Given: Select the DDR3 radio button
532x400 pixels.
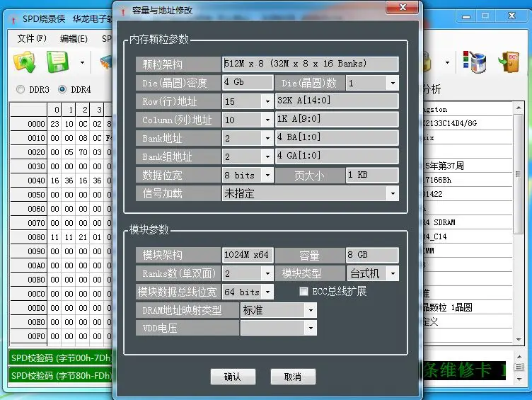Looking at the screenshot, I should (x=21, y=89).
